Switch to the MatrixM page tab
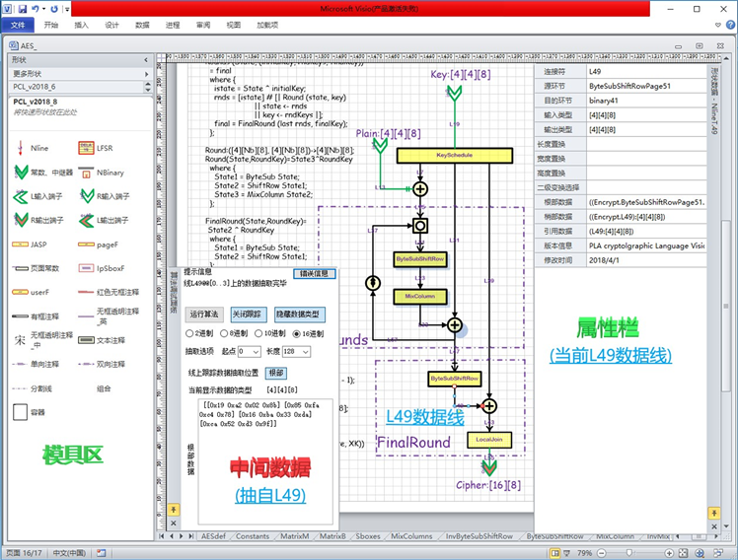The width and height of the screenshot is (738, 560). [x=295, y=536]
